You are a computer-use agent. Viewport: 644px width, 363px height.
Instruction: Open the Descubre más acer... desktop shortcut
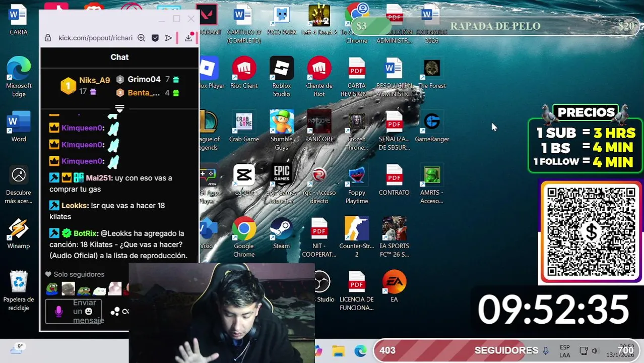tap(19, 184)
